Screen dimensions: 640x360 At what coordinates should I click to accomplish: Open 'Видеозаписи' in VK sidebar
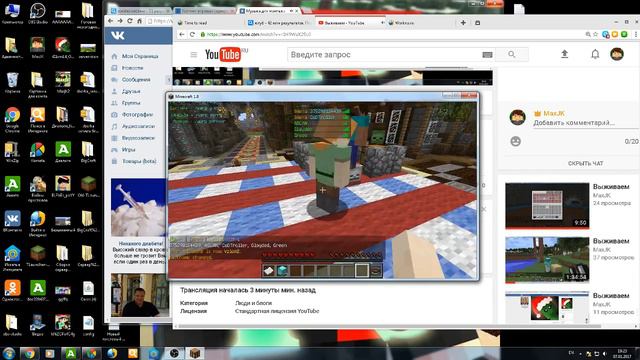click(138, 138)
